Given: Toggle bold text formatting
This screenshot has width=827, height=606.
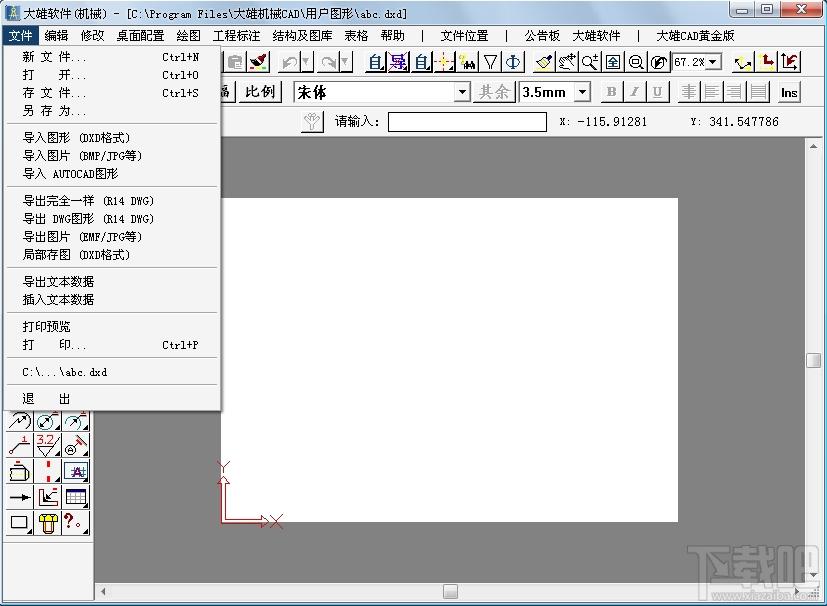Looking at the screenshot, I should pos(611,92).
